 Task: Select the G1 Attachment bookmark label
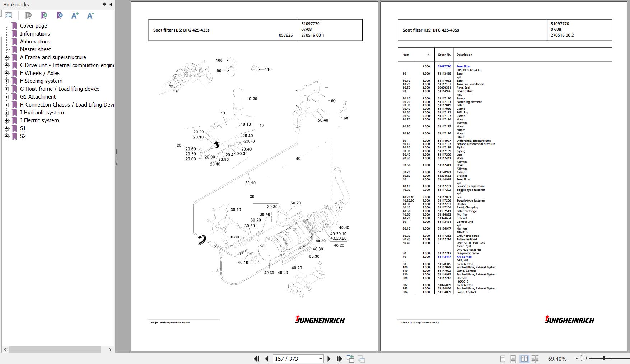point(38,97)
